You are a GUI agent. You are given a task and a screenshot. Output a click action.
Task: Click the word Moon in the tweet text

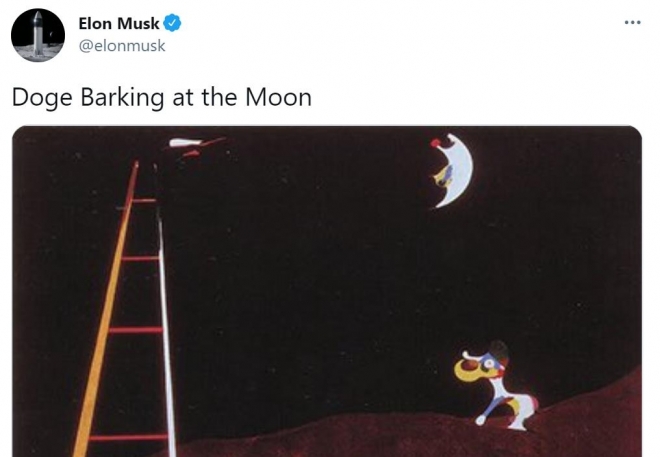click(x=278, y=97)
